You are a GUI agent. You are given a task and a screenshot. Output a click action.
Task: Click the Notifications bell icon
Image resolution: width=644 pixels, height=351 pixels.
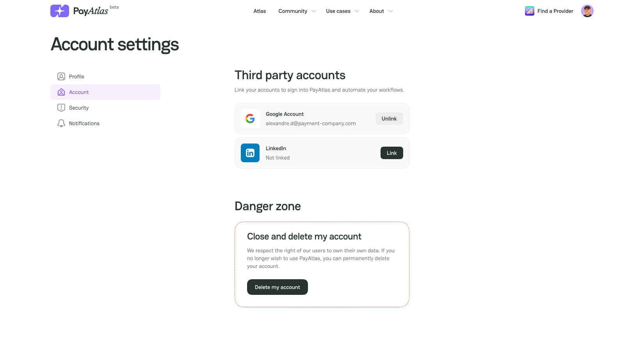click(61, 123)
